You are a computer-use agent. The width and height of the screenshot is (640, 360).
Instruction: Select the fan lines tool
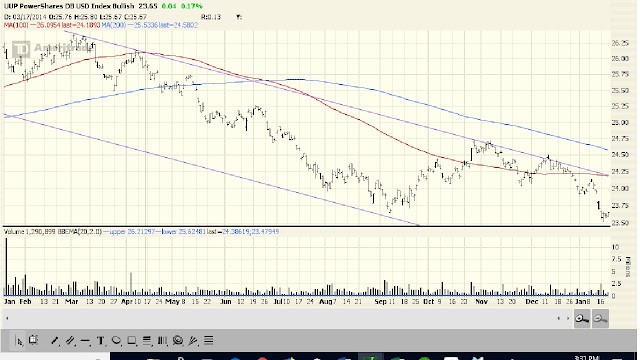[x=193, y=340]
